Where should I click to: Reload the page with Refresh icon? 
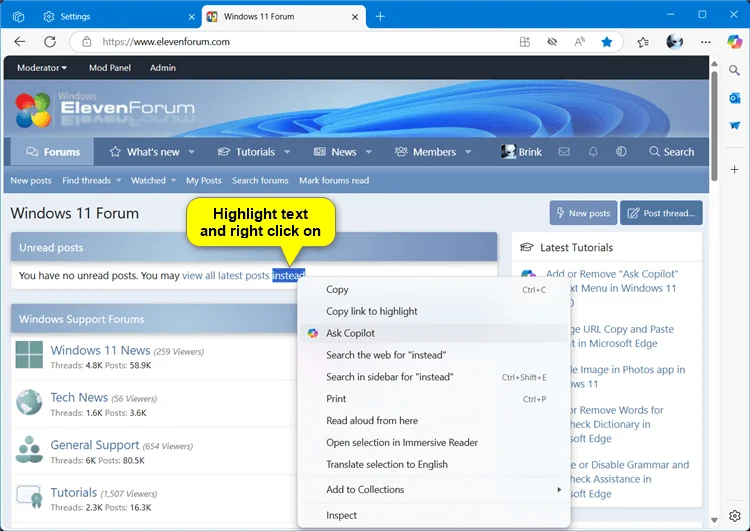pyautogui.click(x=50, y=42)
